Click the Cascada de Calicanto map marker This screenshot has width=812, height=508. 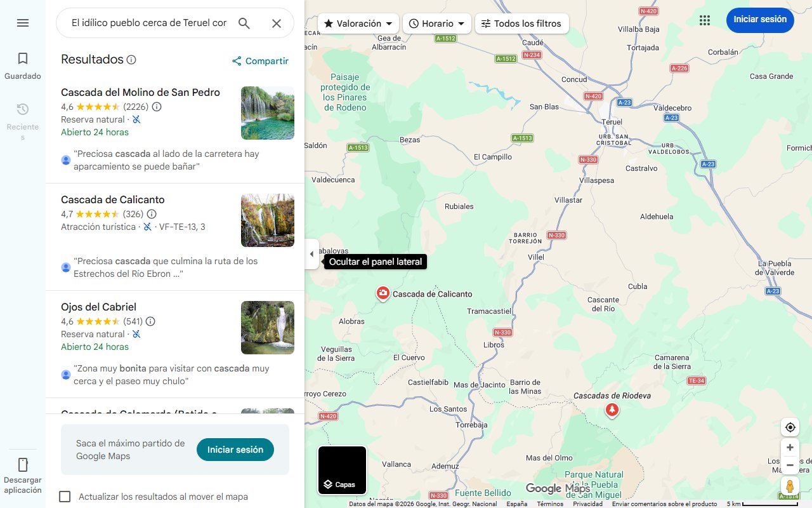383,293
